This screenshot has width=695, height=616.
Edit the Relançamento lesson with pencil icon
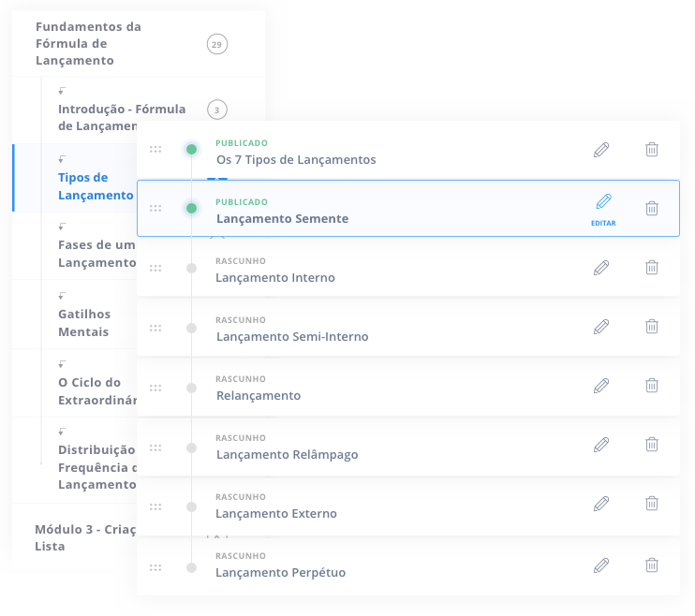tap(601, 386)
